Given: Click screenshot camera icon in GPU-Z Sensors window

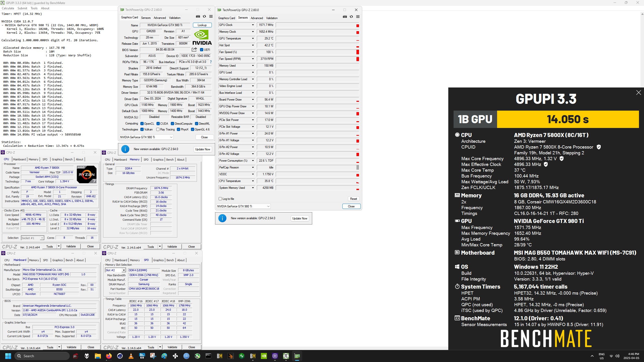Looking at the screenshot, I should (x=345, y=17).
